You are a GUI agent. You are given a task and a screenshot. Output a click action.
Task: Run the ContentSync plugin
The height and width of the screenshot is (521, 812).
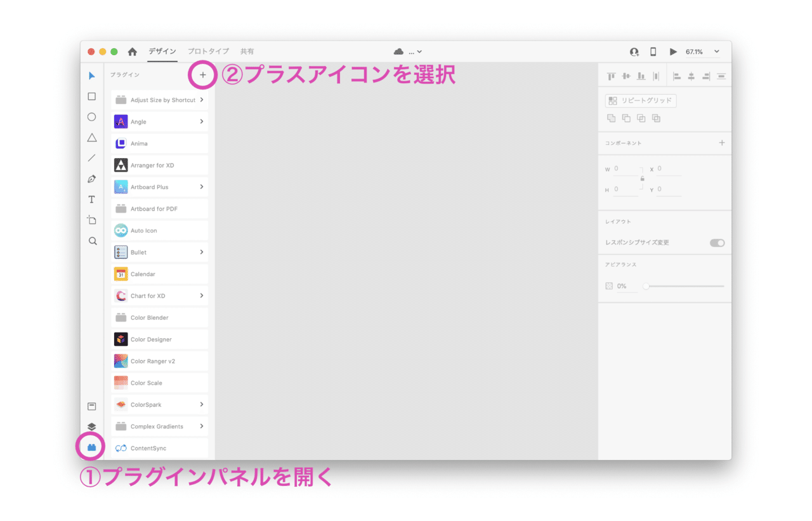tap(160, 448)
